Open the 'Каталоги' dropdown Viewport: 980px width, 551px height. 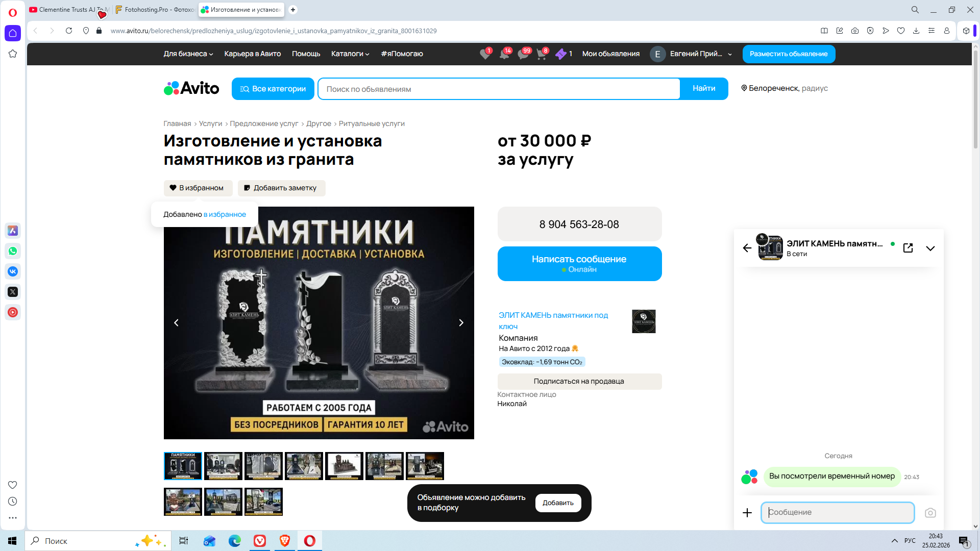[x=350, y=54]
